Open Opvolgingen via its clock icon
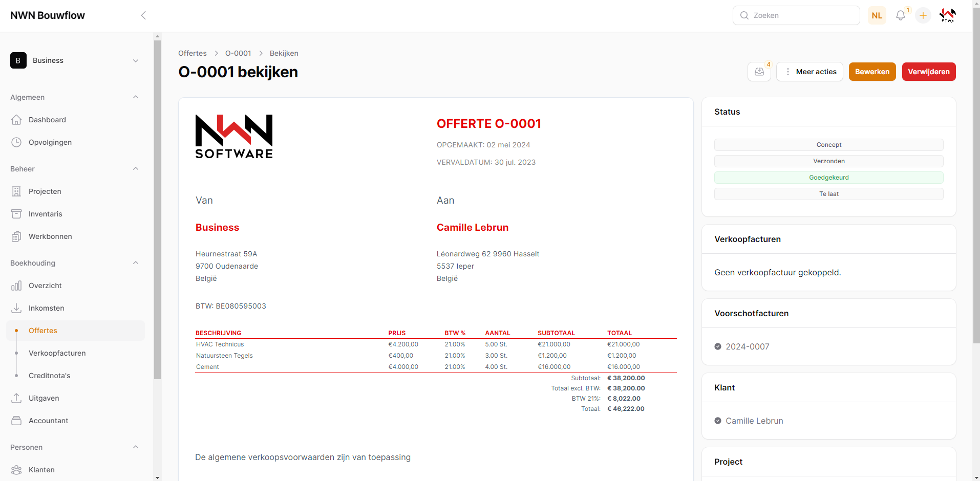Viewport: 980px width, 481px height. click(16, 142)
